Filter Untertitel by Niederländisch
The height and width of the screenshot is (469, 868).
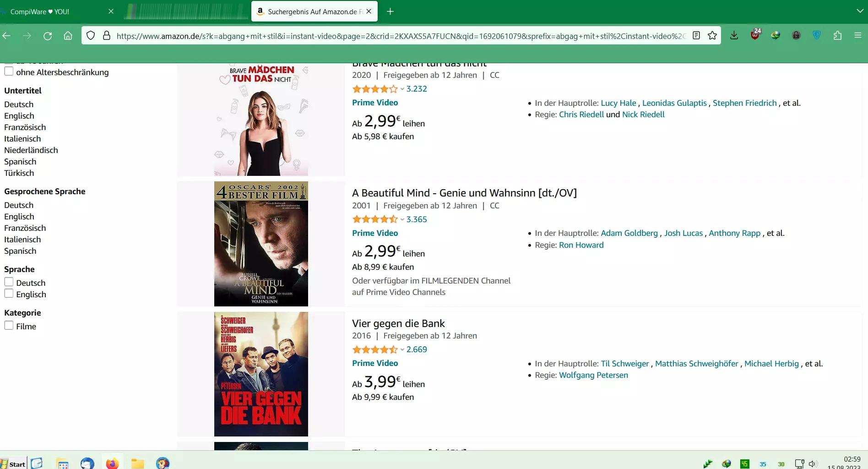tap(31, 150)
